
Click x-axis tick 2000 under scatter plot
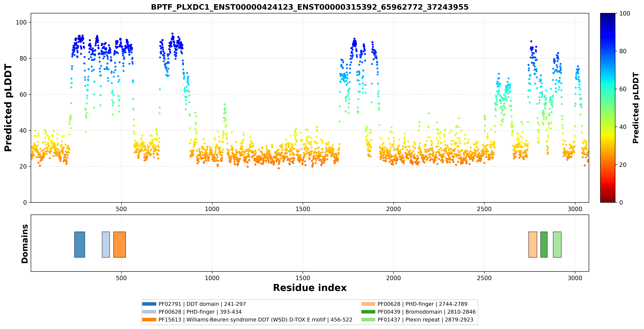(394, 209)
